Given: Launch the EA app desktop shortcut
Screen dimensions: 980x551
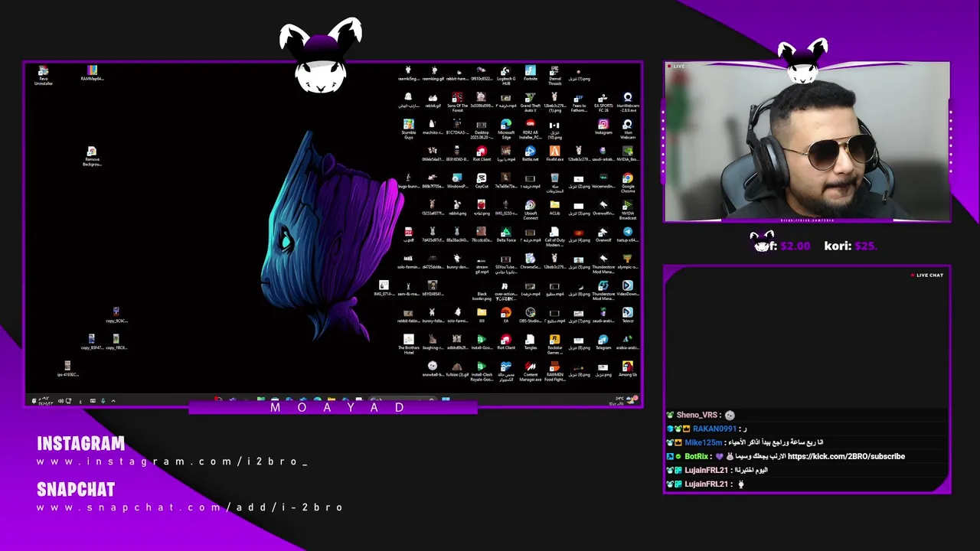Looking at the screenshot, I should click(x=505, y=316).
